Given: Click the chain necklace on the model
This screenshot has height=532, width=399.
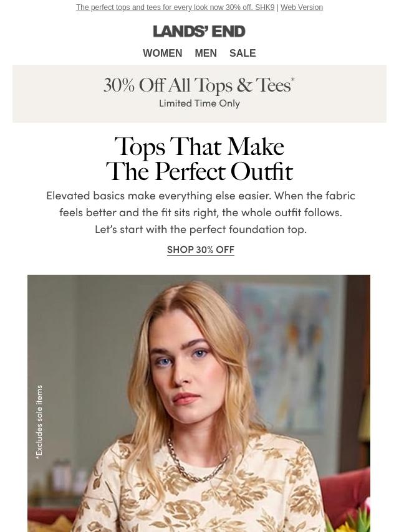Looking at the screenshot, I should (x=197, y=462).
